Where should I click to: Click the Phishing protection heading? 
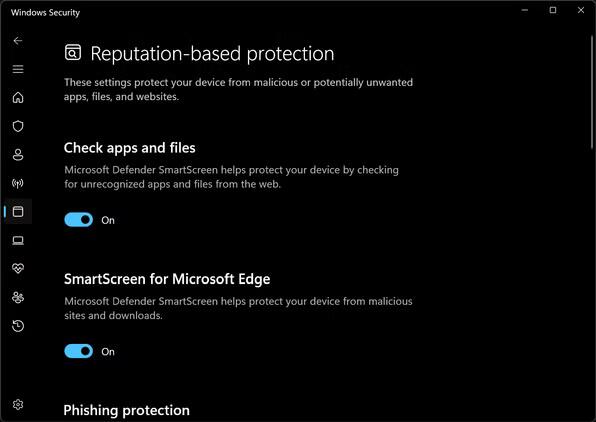click(127, 411)
